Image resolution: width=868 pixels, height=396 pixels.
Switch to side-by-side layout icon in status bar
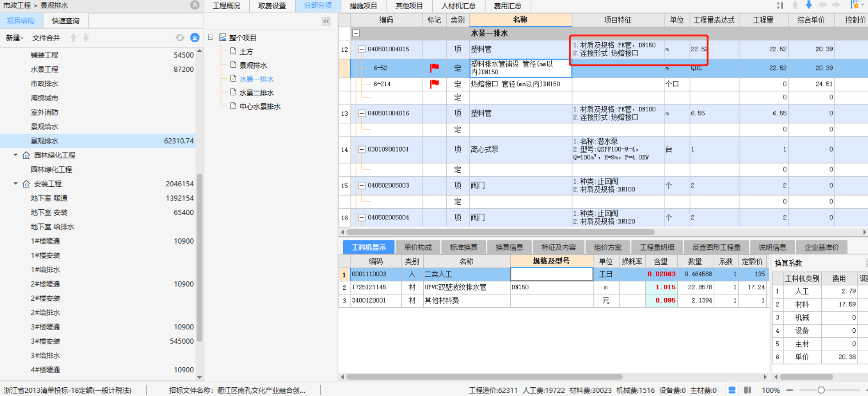pos(748,390)
